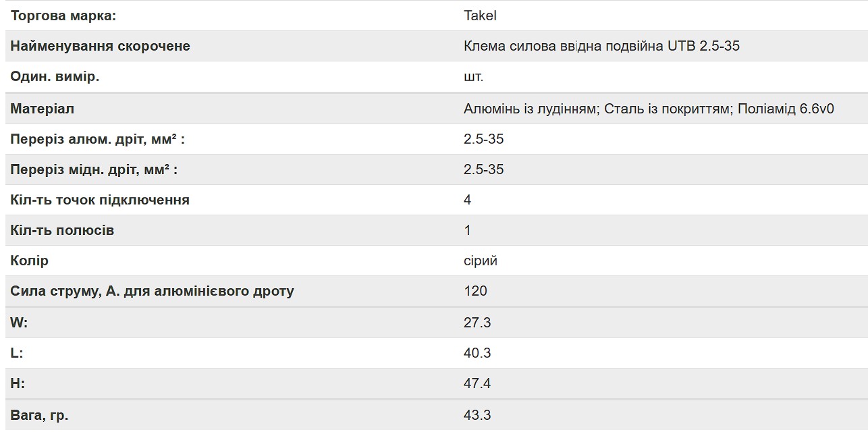
Task: Select the 'шт.' unit value
Action: click(474, 76)
